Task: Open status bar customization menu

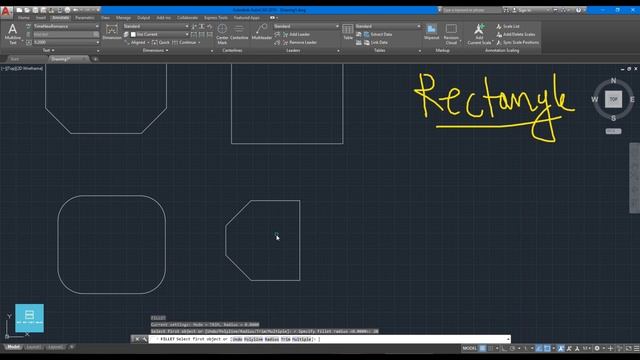Action: point(636,348)
